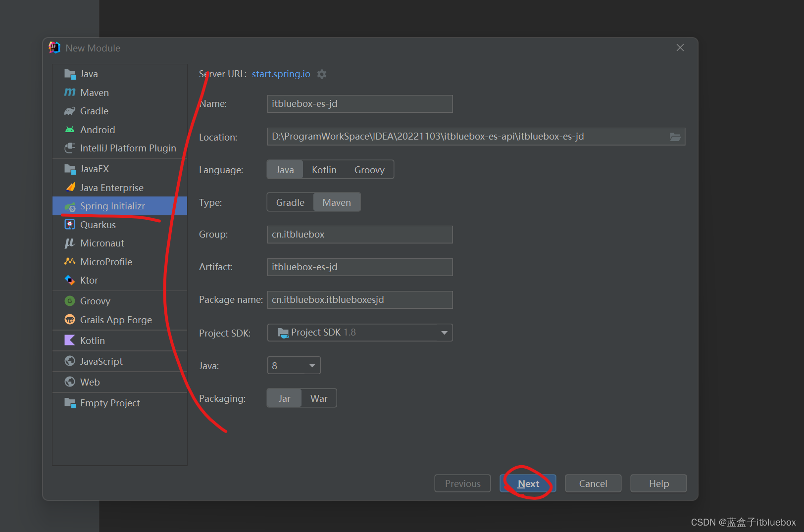Click the purple Kotlin icon
This screenshot has height=532, width=804.
[x=70, y=340]
